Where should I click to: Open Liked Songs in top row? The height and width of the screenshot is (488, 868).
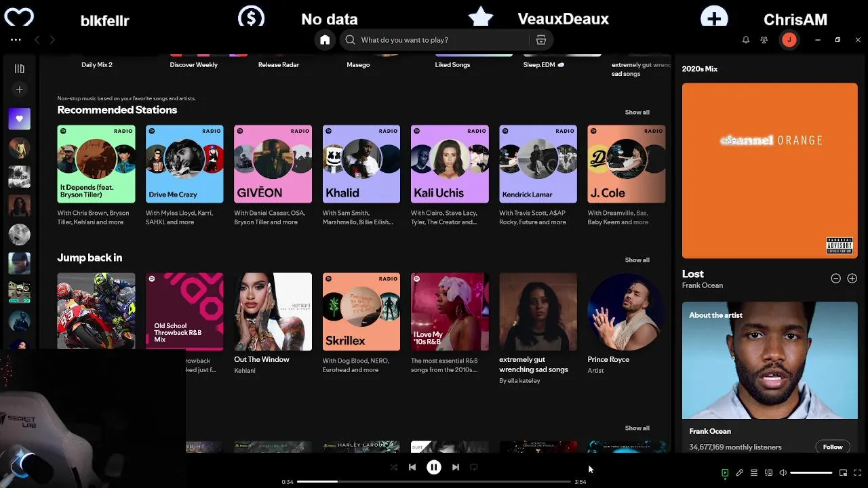pyautogui.click(x=452, y=65)
